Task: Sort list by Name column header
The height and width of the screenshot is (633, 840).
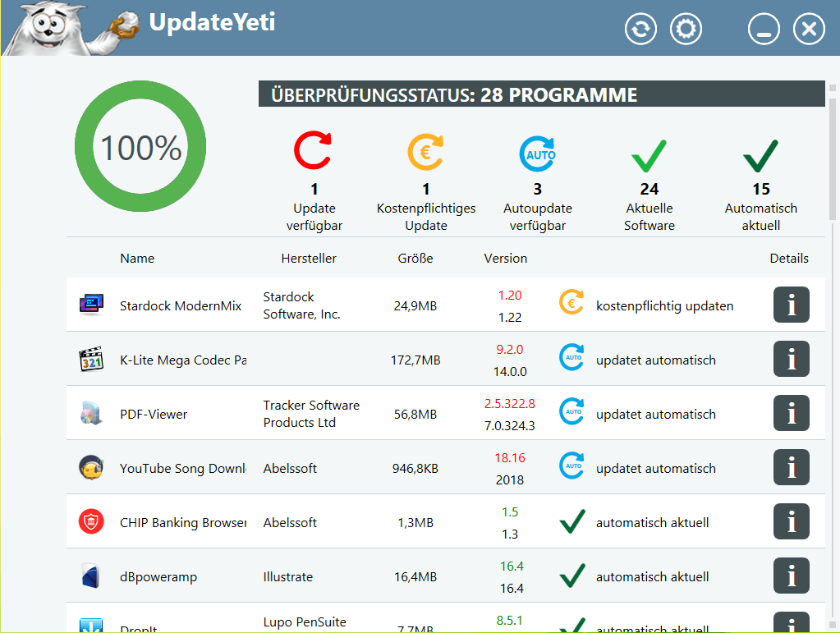Action: click(137, 259)
